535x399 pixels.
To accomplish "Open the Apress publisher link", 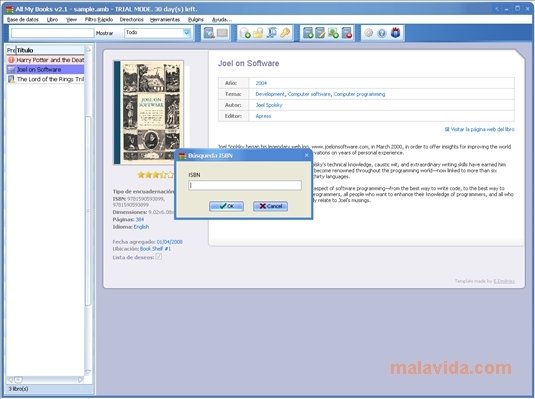I will point(263,116).
